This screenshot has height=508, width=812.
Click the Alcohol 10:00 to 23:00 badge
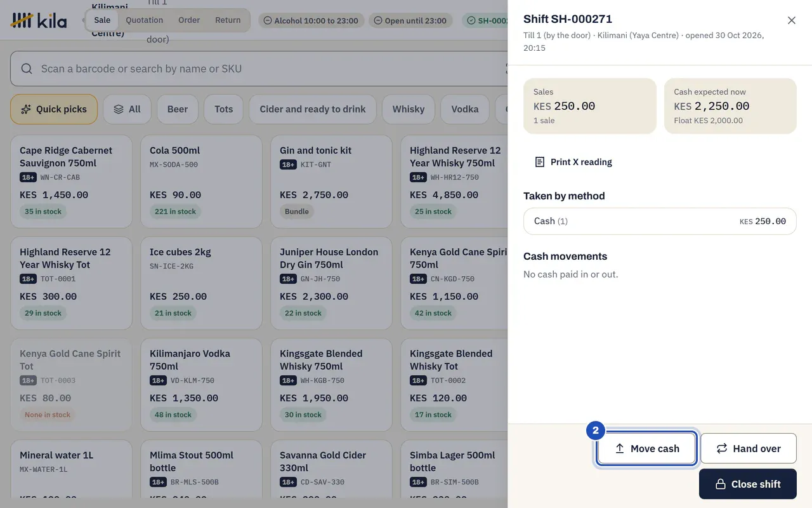pyautogui.click(x=311, y=20)
